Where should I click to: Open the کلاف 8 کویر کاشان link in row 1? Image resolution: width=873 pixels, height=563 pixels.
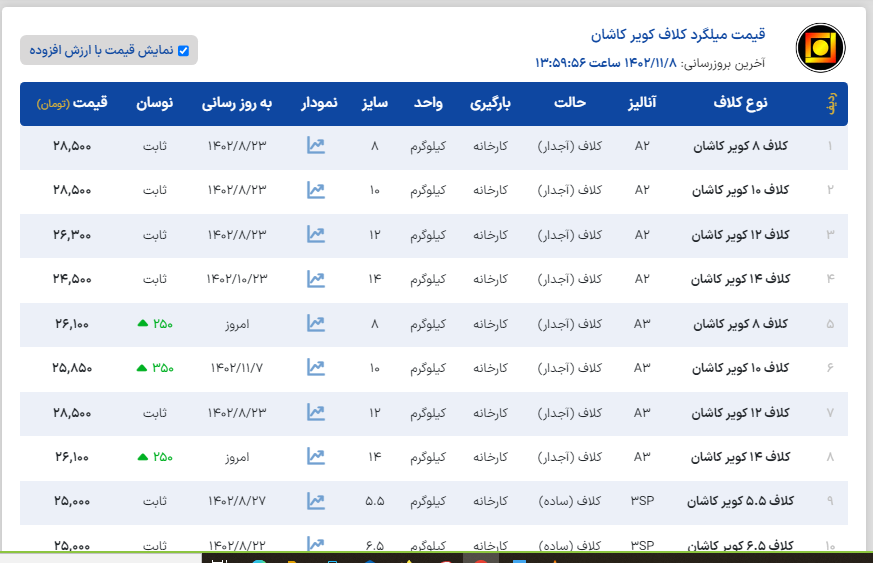coord(741,147)
